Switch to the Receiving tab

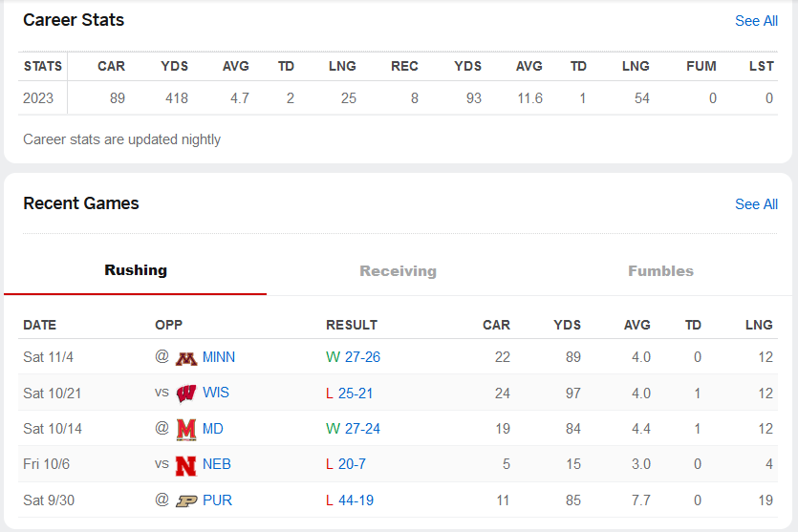click(x=398, y=271)
